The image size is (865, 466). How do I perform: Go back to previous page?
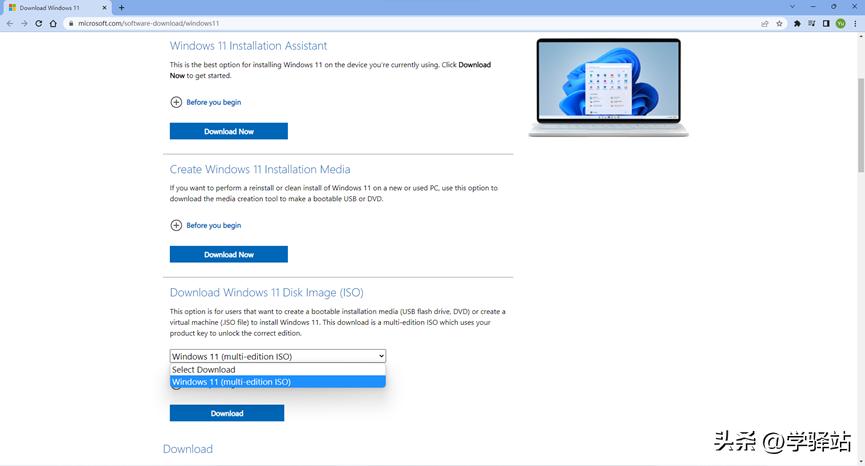(9, 24)
